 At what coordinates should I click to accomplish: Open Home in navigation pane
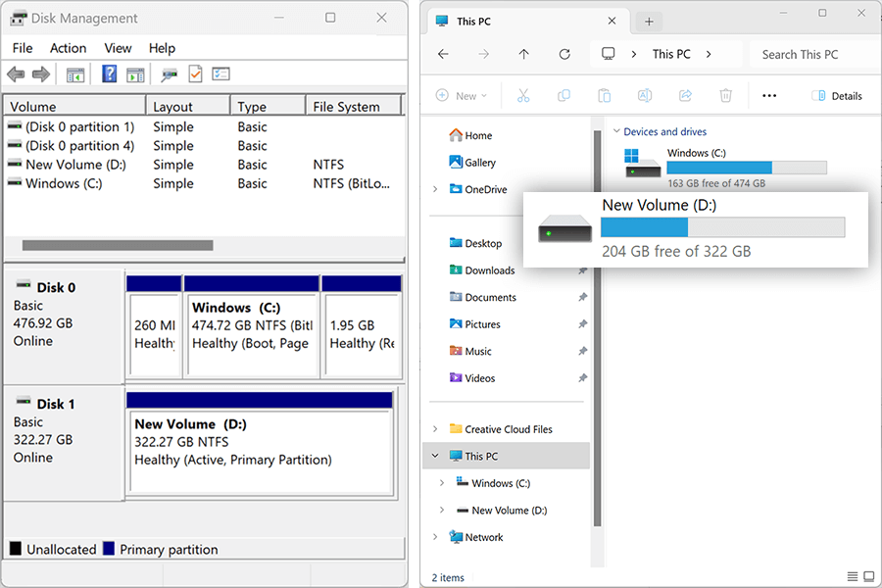pyautogui.click(x=470, y=135)
